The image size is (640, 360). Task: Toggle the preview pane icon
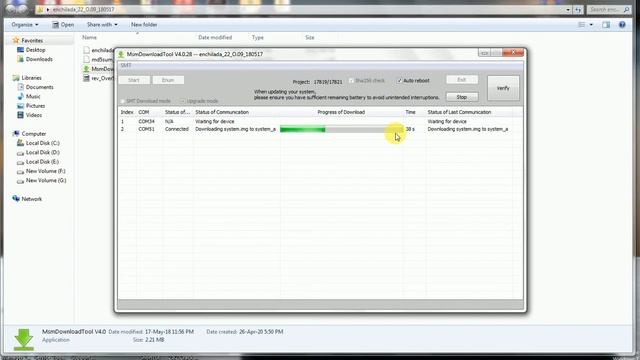pos(606,25)
